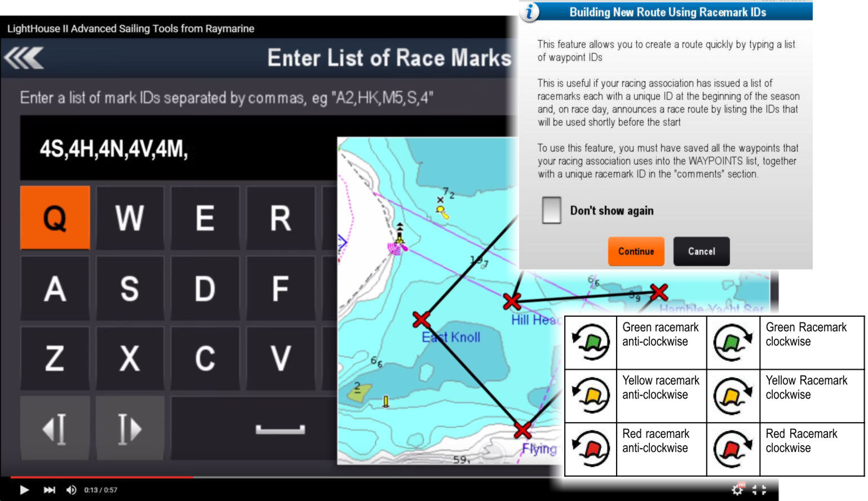Tap the space bar key
This screenshot has width=868, height=501.
254,428
